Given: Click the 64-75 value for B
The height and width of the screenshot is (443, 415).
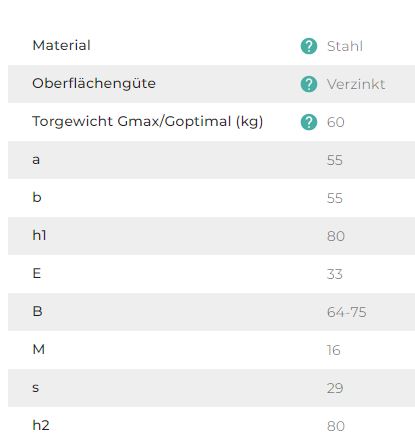Looking at the screenshot, I should pyautogui.click(x=347, y=312).
